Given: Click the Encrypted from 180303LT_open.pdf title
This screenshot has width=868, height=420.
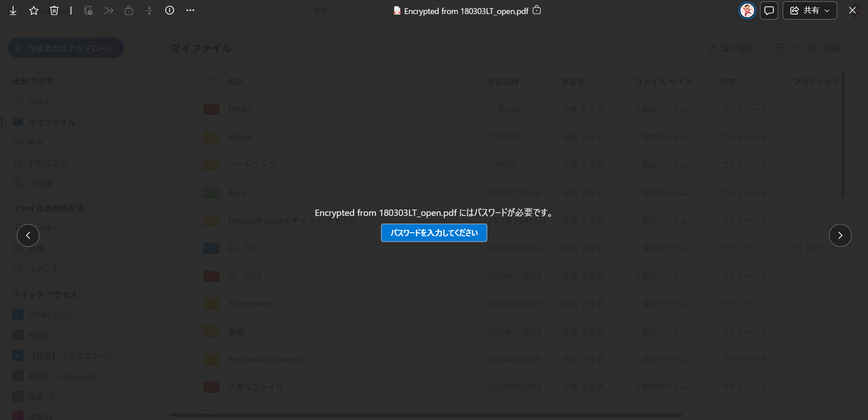Looking at the screenshot, I should (466, 11).
